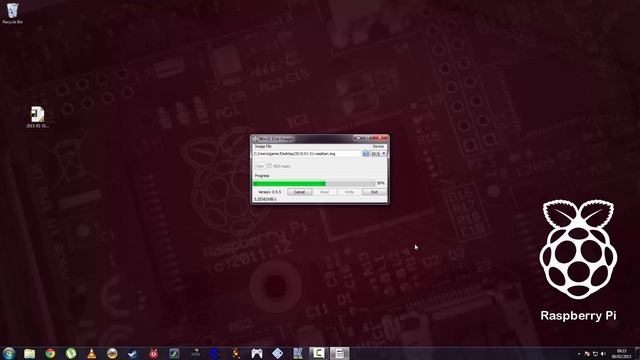The height and width of the screenshot is (360, 640).
Task: Switch to the green C application on the taskbar
Action: click(x=319, y=353)
